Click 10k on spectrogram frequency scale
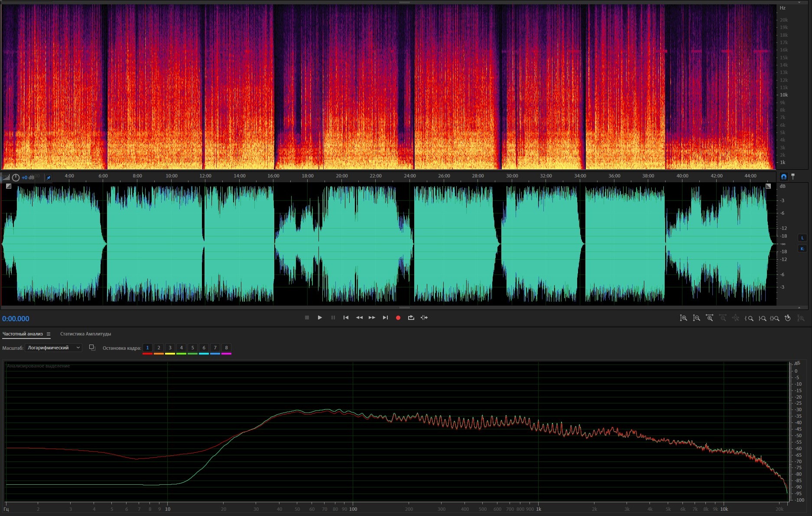 [x=784, y=95]
